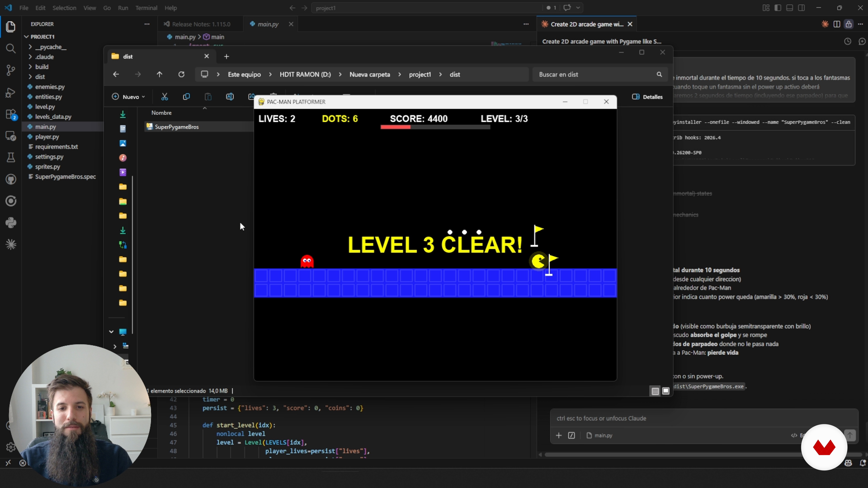This screenshot has height=488, width=868.
Task: Collapse the This PC node in File Explorer navigation pane
Action: point(111,332)
